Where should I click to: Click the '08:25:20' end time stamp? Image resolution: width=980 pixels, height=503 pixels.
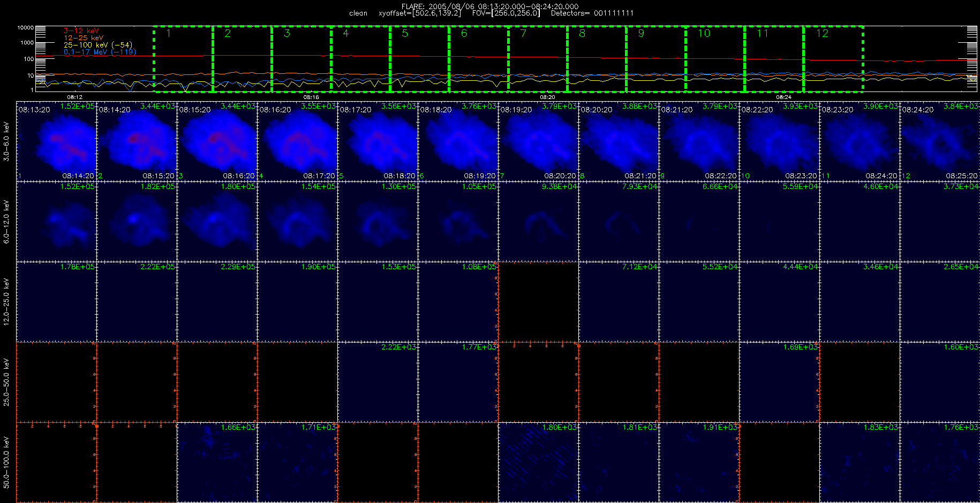click(962, 176)
